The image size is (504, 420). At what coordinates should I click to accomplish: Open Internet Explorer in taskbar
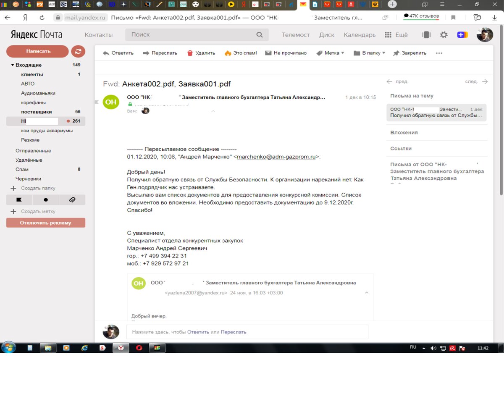coord(84,348)
